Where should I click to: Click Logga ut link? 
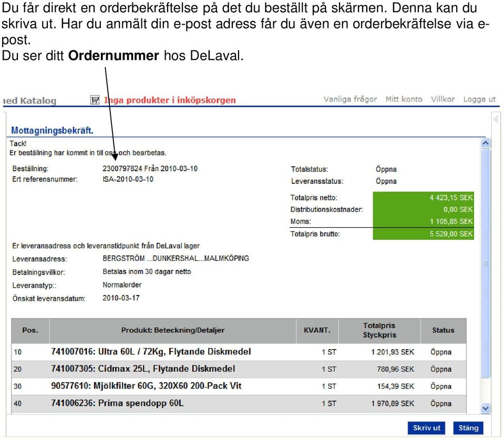pyautogui.click(x=479, y=99)
